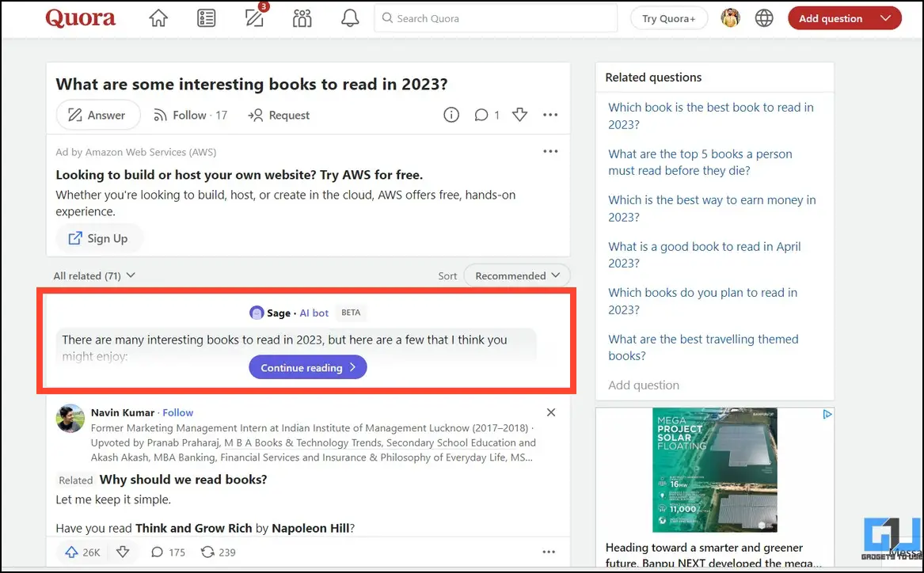This screenshot has height=573, width=924.
Task: Open related question about April 2023 book
Action: (704, 255)
